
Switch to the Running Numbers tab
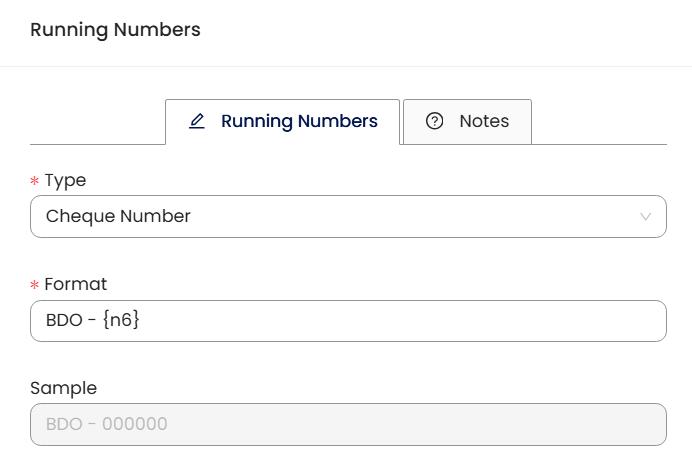coord(283,122)
